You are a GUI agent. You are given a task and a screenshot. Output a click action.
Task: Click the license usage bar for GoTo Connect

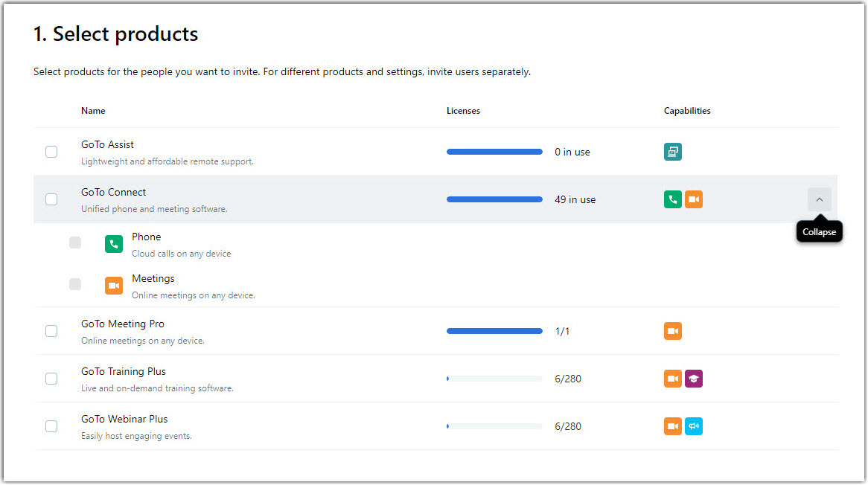494,199
